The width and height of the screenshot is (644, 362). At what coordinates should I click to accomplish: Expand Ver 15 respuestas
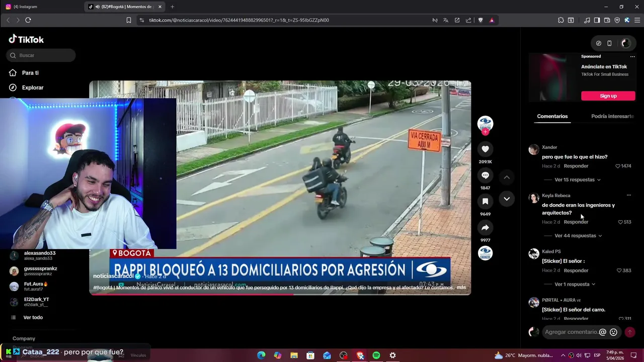click(577, 179)
